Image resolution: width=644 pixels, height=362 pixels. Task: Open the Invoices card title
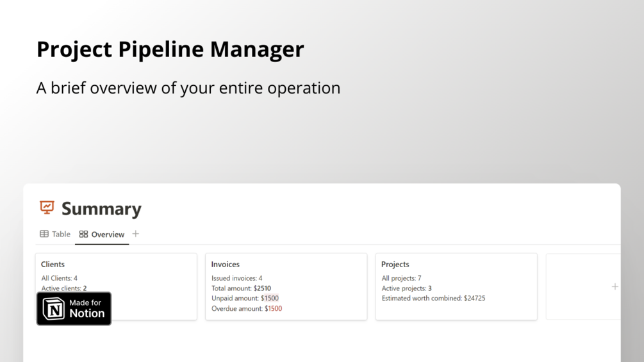[226, 264]
